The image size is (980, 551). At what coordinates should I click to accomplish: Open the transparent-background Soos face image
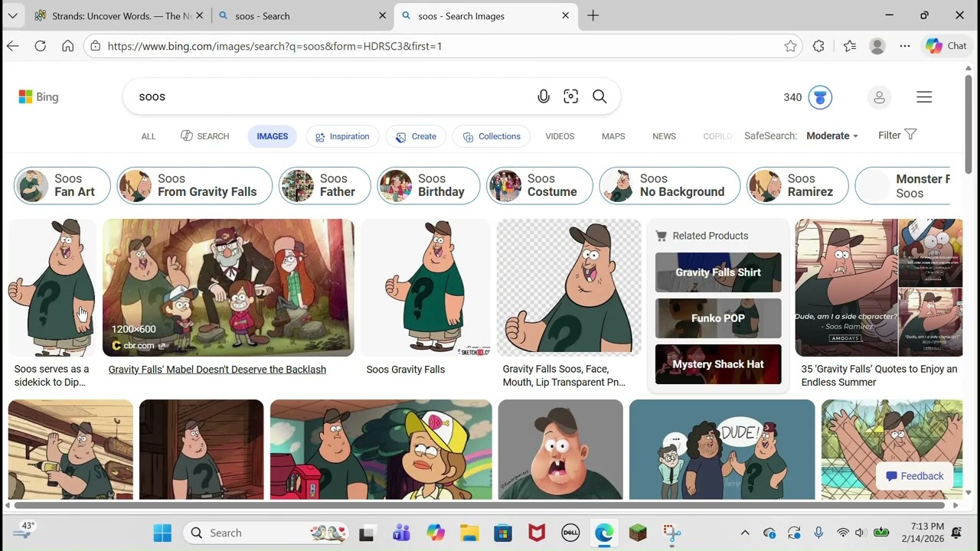[569, 288]
